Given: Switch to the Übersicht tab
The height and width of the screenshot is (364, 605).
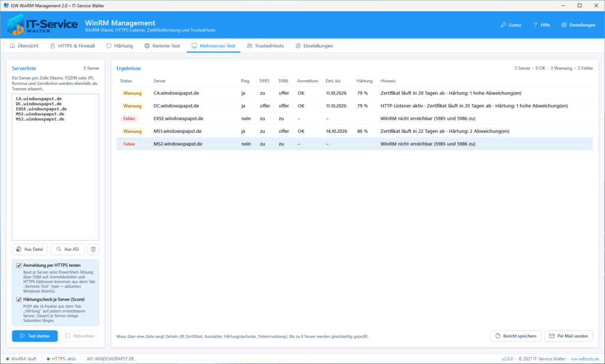Looking at the screenshot, I should click(x=24, y=45).
